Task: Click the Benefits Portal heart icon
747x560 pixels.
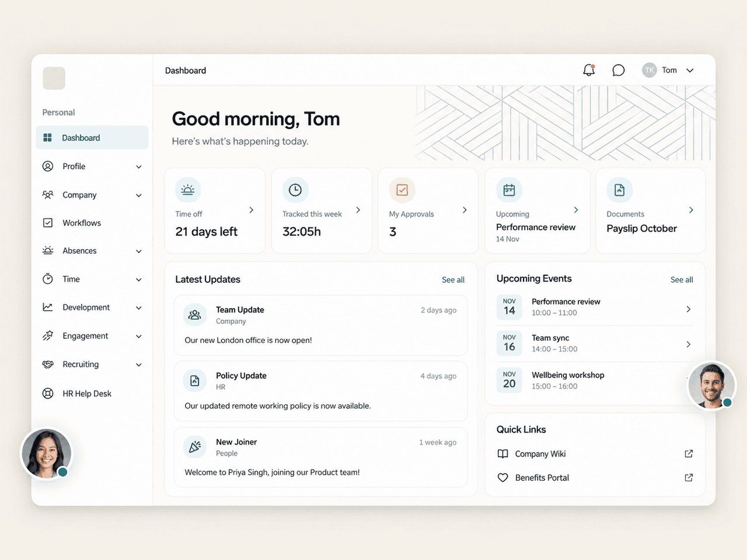Action: point(502,478)
